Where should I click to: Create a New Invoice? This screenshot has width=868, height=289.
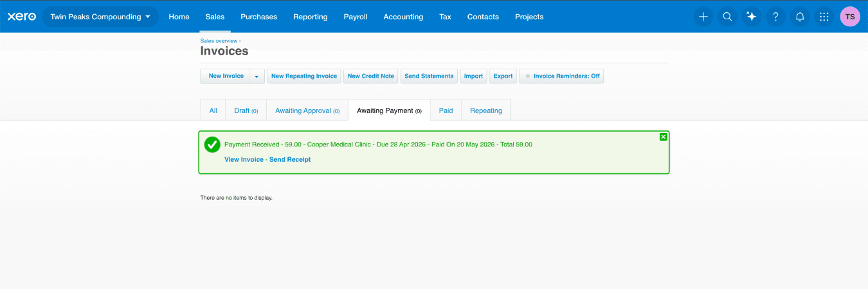click(x=225, y=76)
